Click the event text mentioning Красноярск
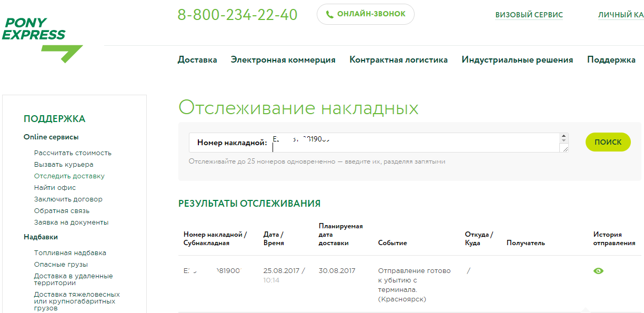644x313 pixels. [x=414, y=285]
